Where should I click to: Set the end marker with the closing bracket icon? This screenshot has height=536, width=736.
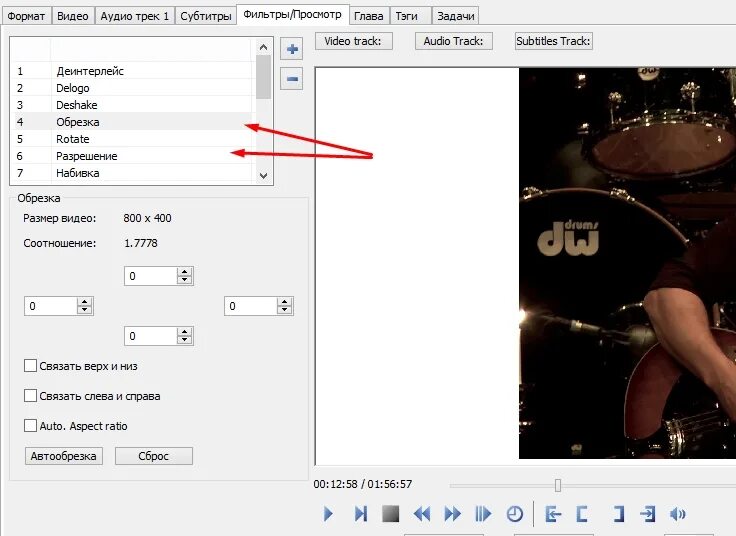(x=619, y=514)
